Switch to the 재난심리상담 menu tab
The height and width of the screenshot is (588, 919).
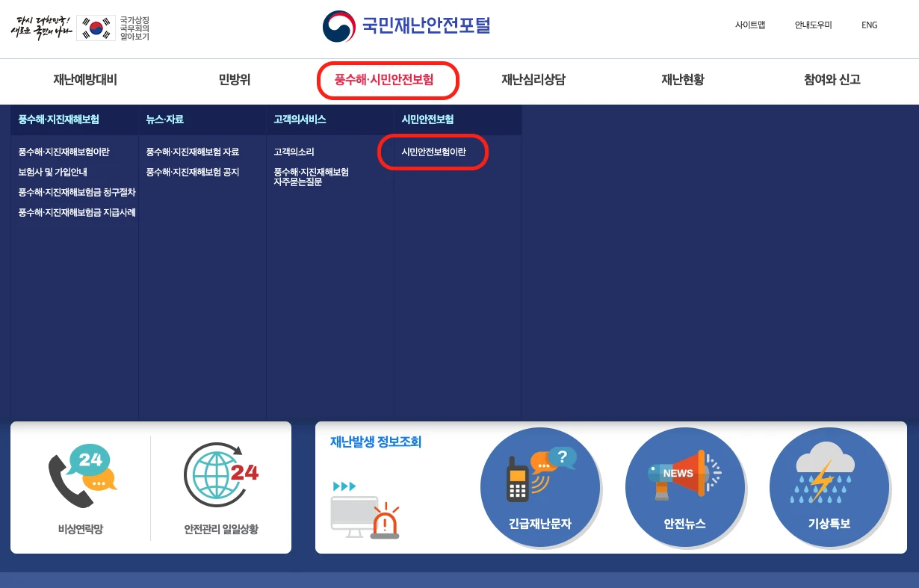pos(533,81)
